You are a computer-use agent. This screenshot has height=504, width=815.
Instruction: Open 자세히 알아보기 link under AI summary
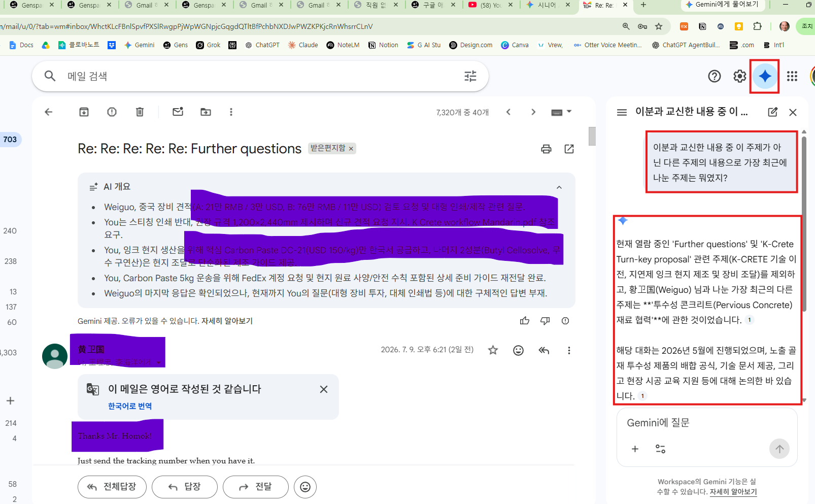coord(227,321)
